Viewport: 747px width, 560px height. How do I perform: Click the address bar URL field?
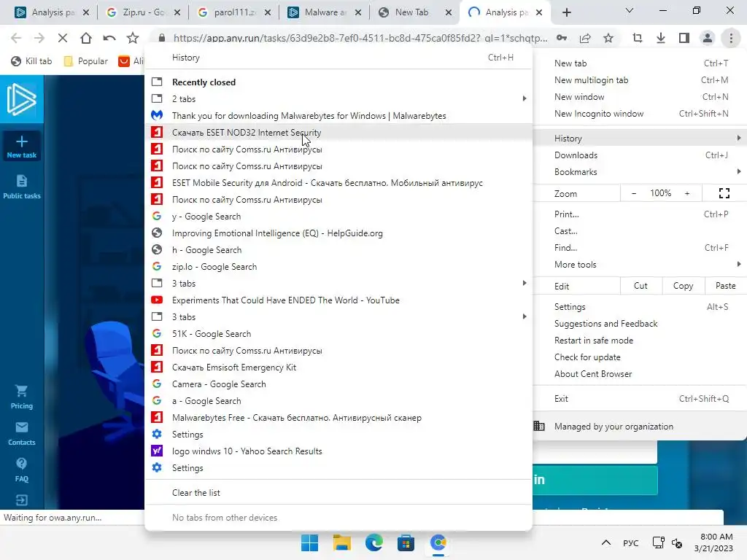coord(360,38)
